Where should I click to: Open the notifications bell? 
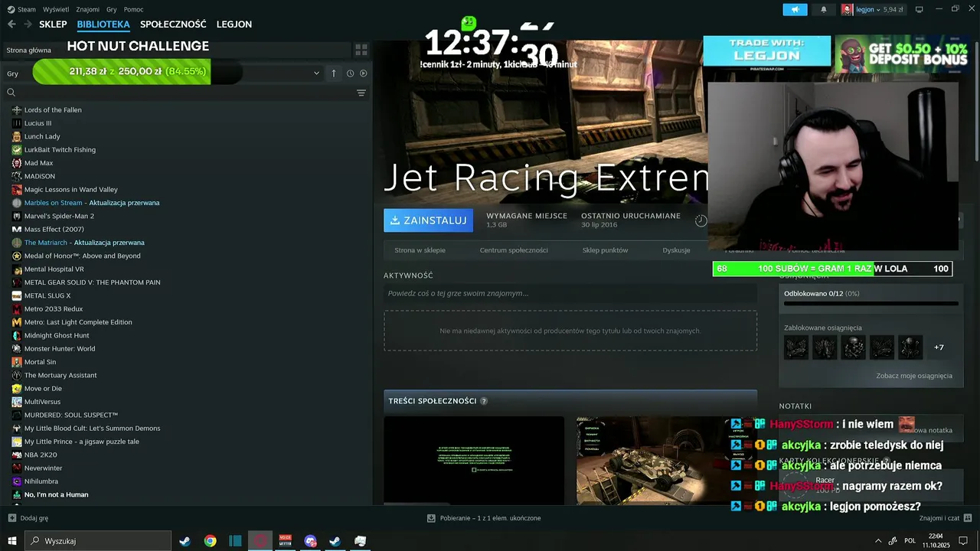point(824,9)
